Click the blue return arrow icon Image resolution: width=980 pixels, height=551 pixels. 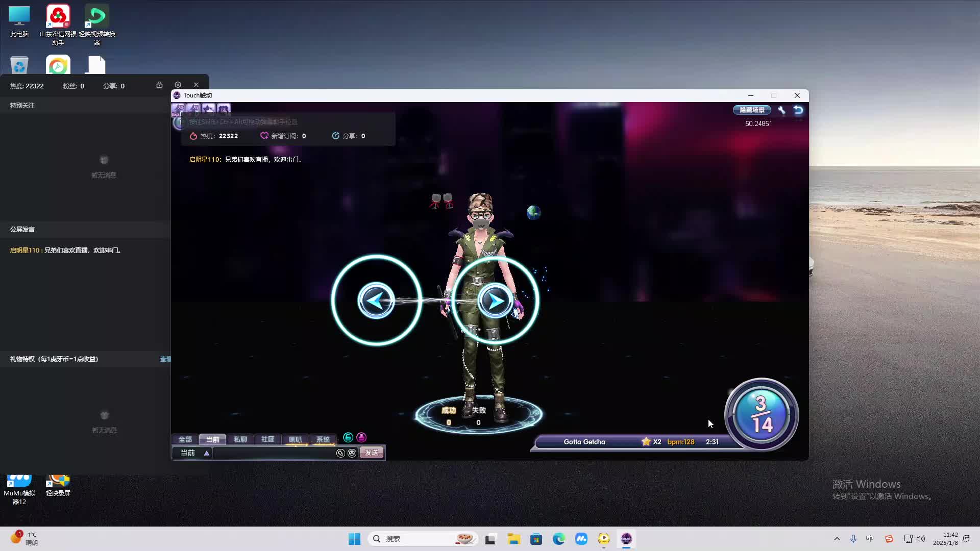point(798,110)
